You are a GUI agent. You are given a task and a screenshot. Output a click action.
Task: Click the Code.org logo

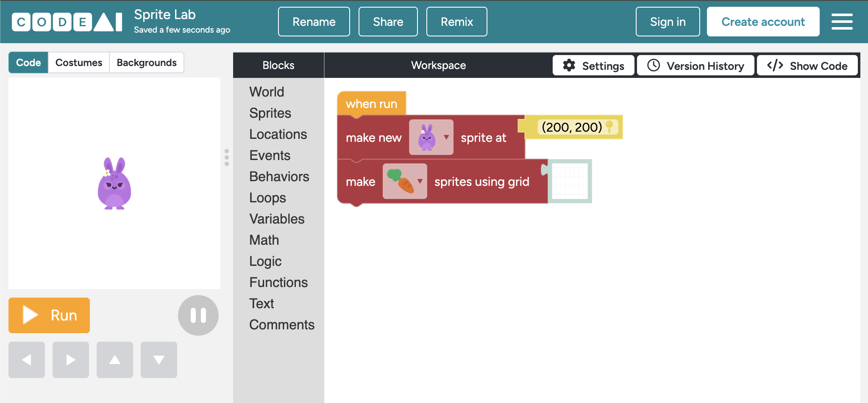tap(67, 22)
